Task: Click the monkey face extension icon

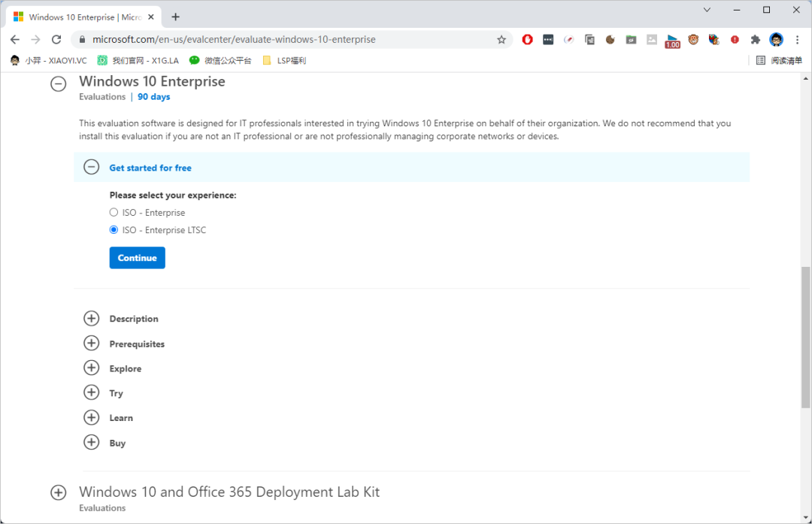Action: pyautogui.click(x=693, y=40)
